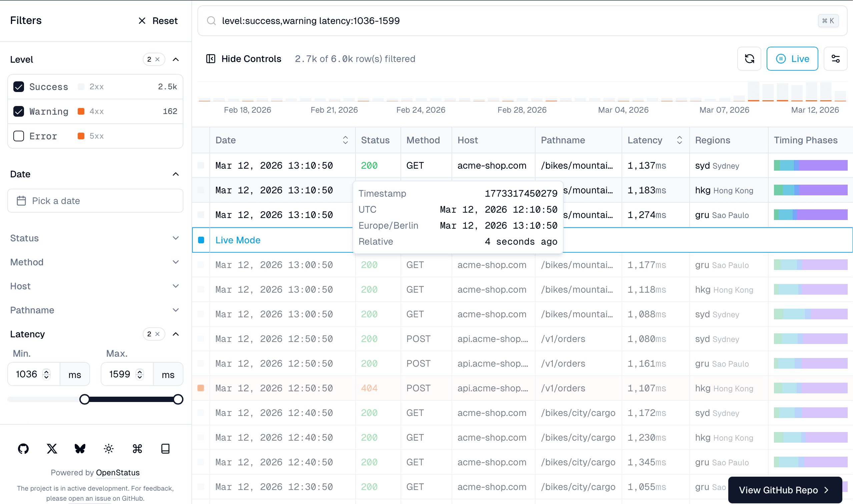The width and height of the screenshot is (853, 504).
Task: Open display settings with the sliders icon
Action: click(836, 58)
